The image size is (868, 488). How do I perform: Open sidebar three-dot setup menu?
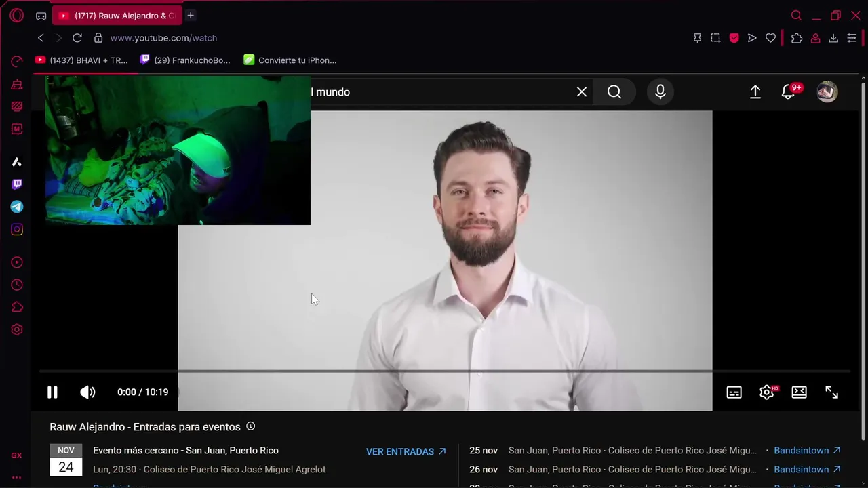click(x=17, y=477)
